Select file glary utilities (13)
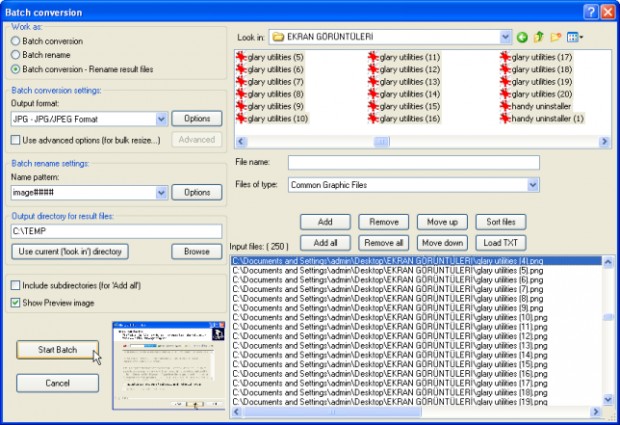 [x=404, y=81]
